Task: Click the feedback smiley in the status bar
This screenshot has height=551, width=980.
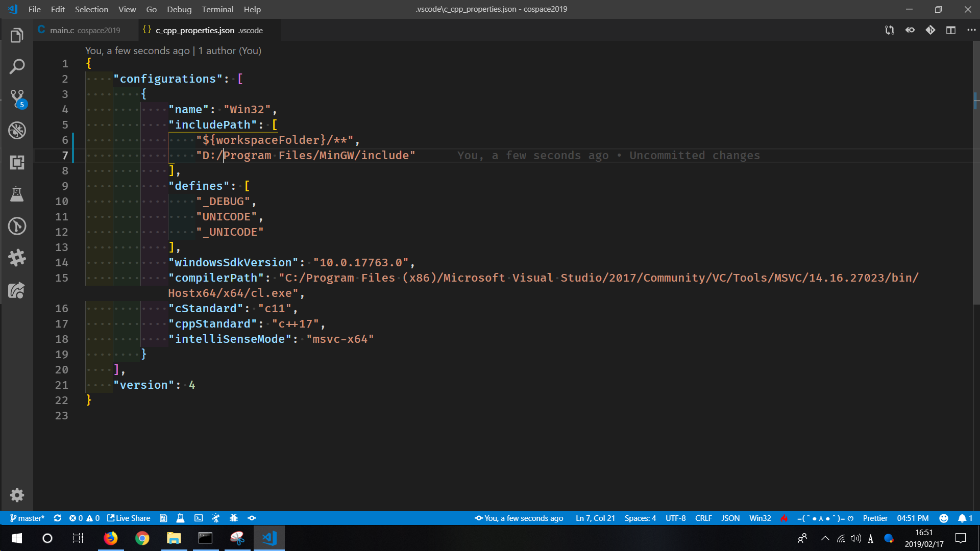Action: coord(944,518)
